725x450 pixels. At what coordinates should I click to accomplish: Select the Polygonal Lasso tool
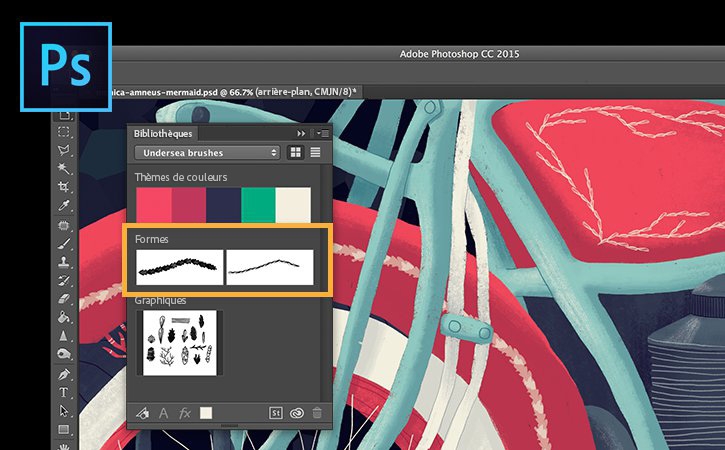point(64,150)
